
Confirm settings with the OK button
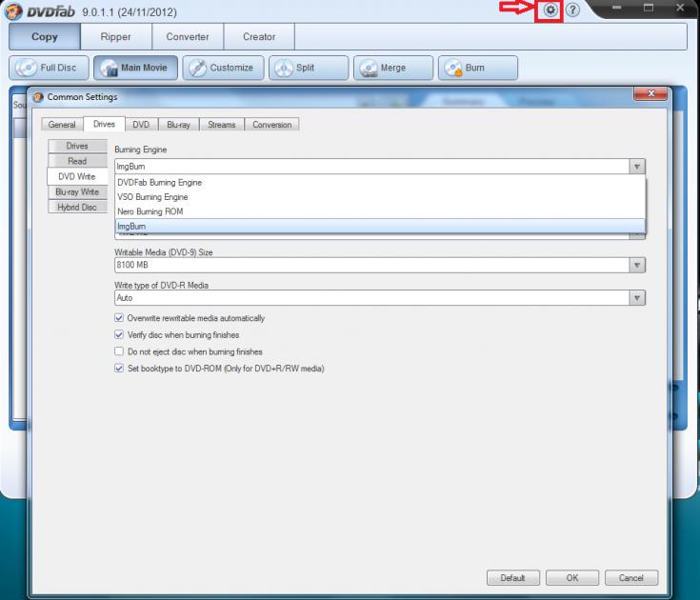[x=571, y=578]
